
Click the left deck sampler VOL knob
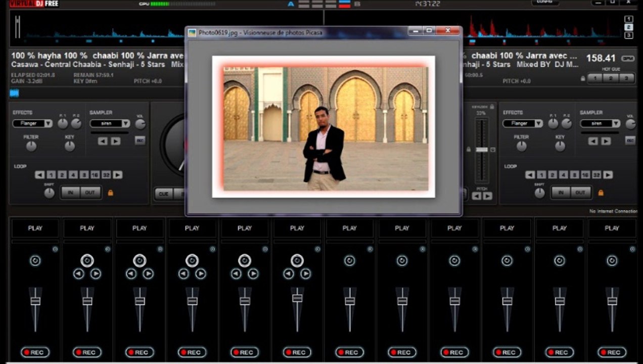(140, 124)
